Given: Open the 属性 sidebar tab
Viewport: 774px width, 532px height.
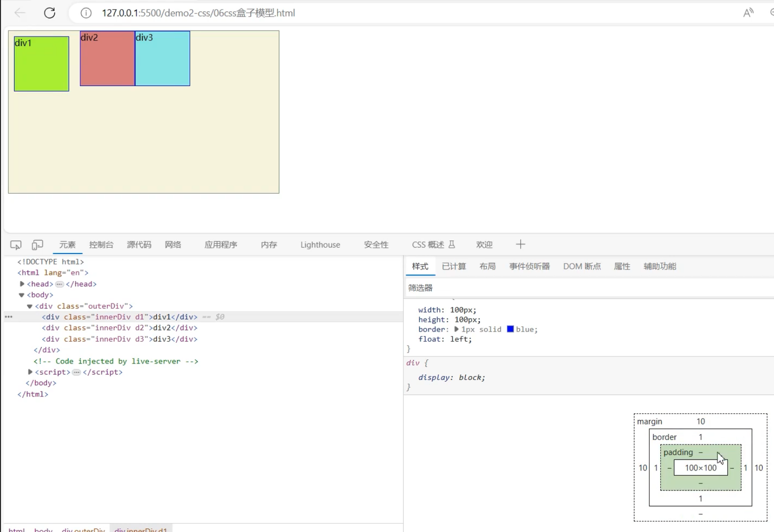Looking at the screenshot, I should click(622, 266).
